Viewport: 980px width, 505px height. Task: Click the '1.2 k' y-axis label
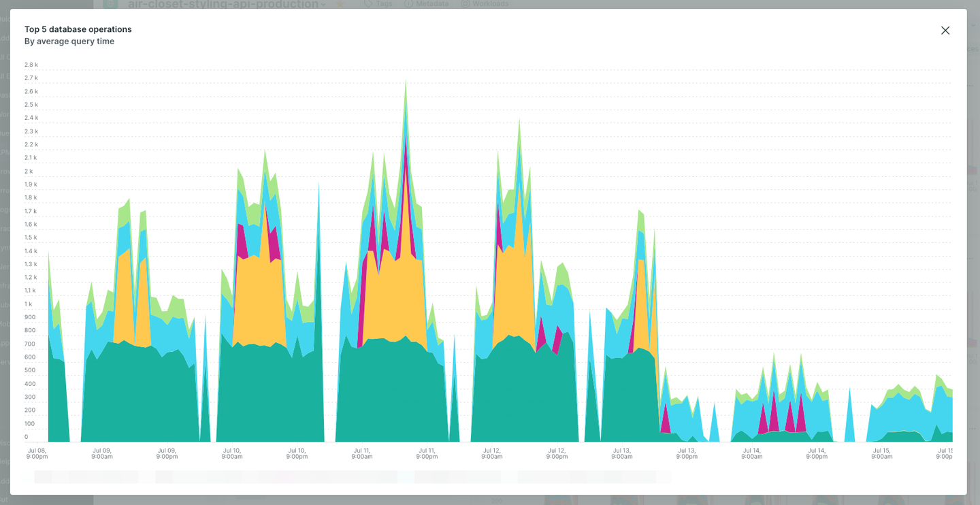tap(31, 277)
